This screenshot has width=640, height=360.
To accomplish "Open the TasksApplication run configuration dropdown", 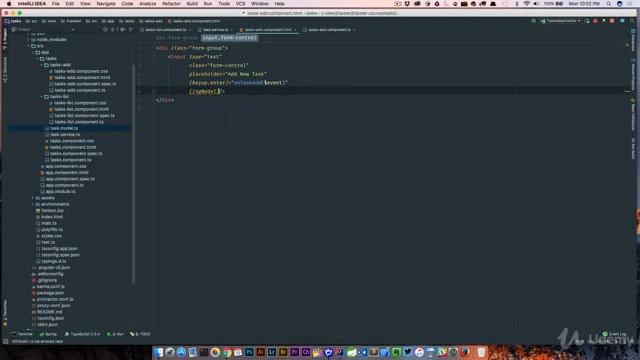I will pos(561,21).
